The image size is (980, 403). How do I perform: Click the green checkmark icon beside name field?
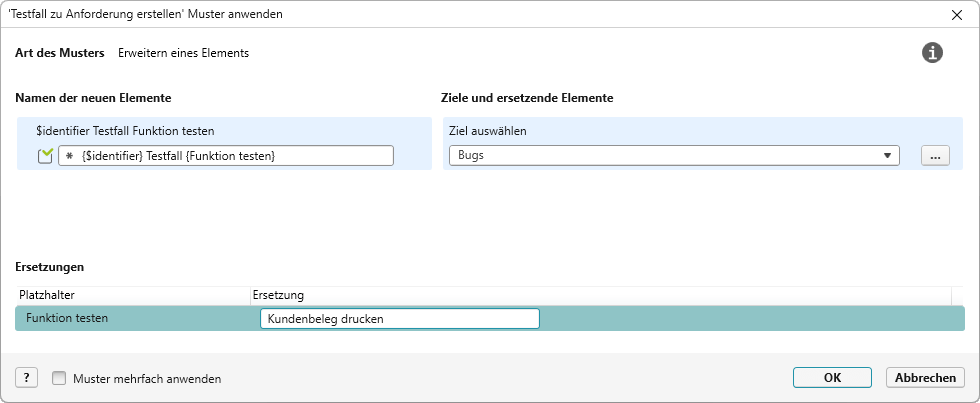[45, 156]
